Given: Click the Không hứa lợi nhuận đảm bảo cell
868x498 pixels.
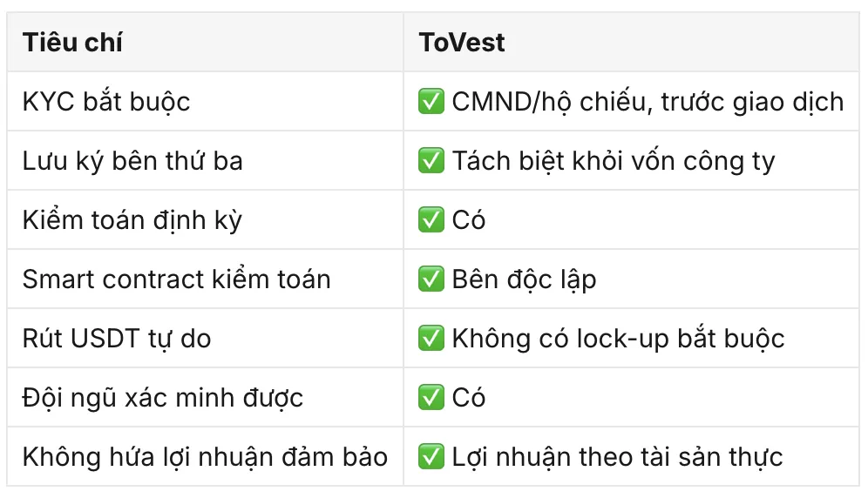Looking at the screenshot, I should (206, 456).
